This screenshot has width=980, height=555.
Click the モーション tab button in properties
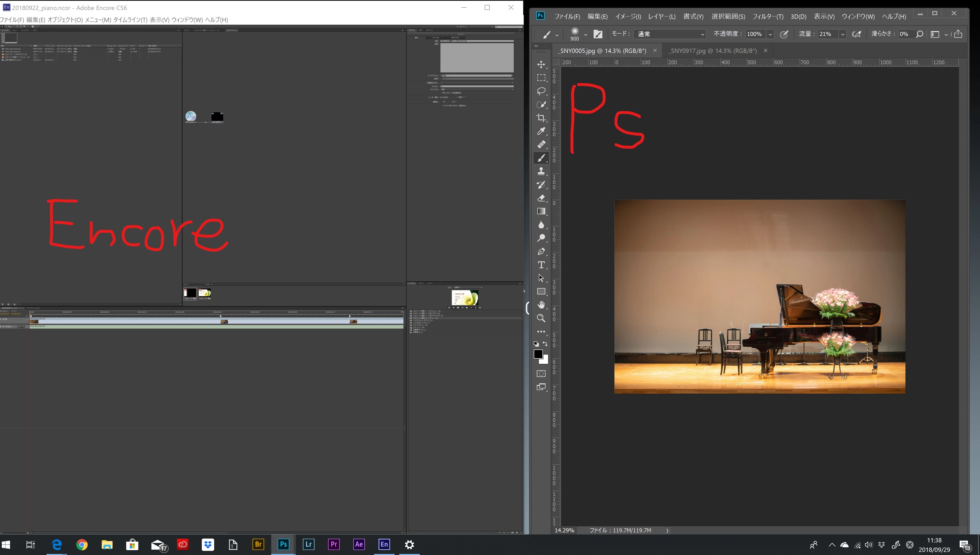coord(435,37)
